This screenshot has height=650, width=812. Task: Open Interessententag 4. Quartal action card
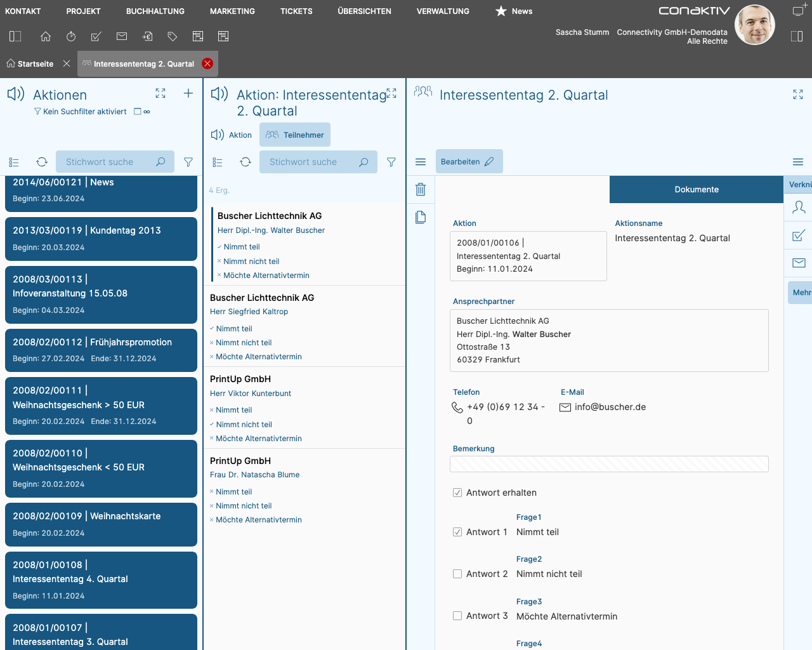[101, 580]
